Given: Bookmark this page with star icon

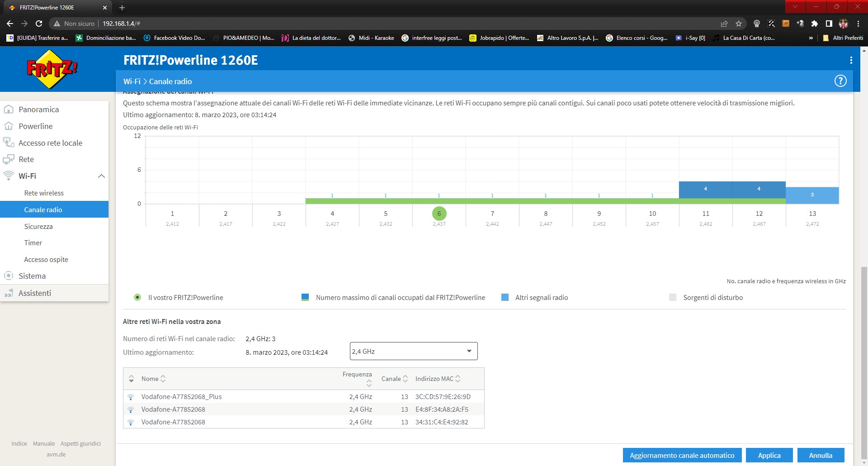Looking at the screenshot, I should pos(739,24).
